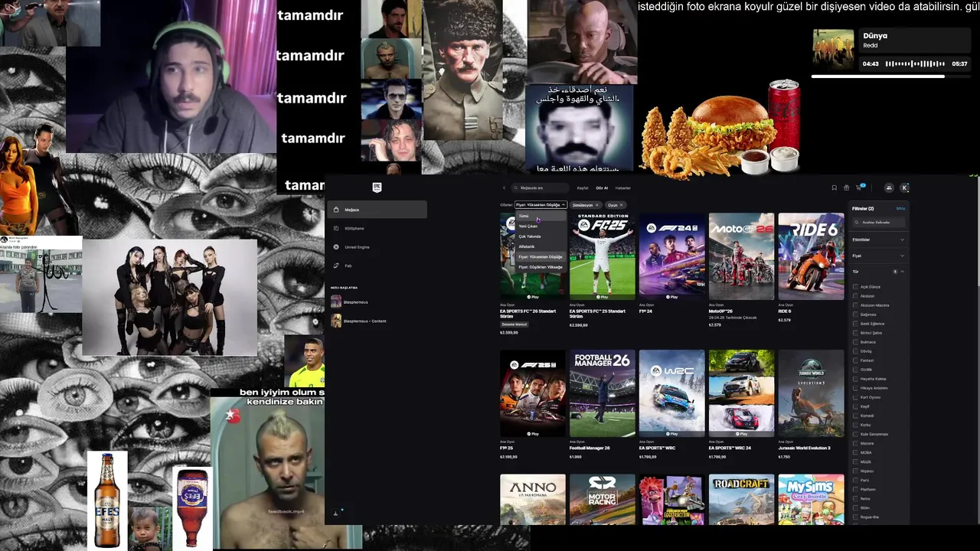Click the Sıfırla filter reset link
The width and height of the screenshot is (980, 551).
(x=900, y=208)
